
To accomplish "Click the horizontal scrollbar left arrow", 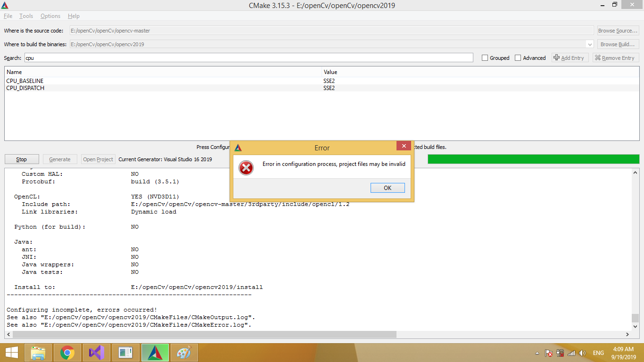I will 8,334.
